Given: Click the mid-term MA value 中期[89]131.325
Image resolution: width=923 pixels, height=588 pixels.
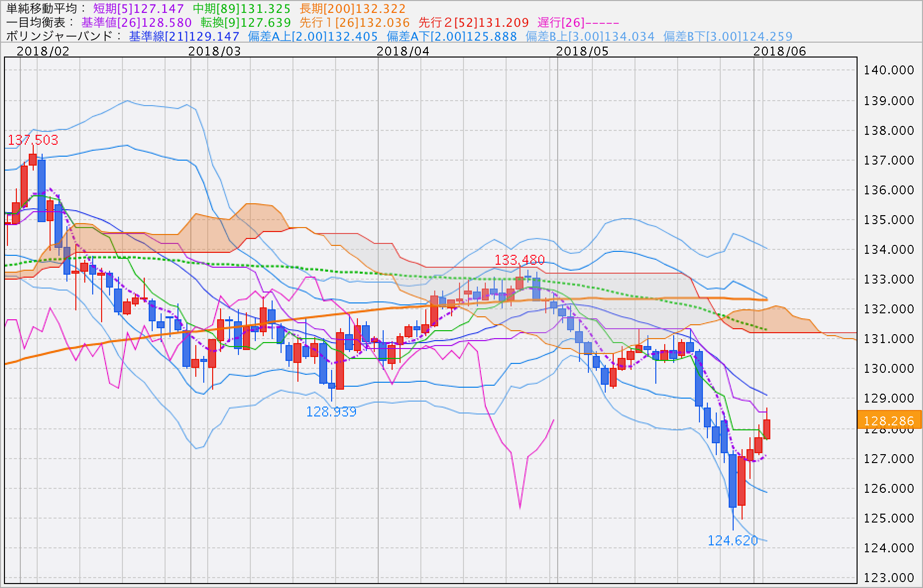Looking at the screenshot, I should (x=242, y=8).
